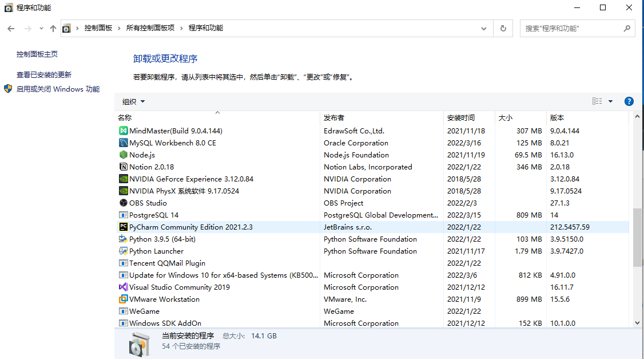Select the VMware Workstation entry

click(164, 299)
